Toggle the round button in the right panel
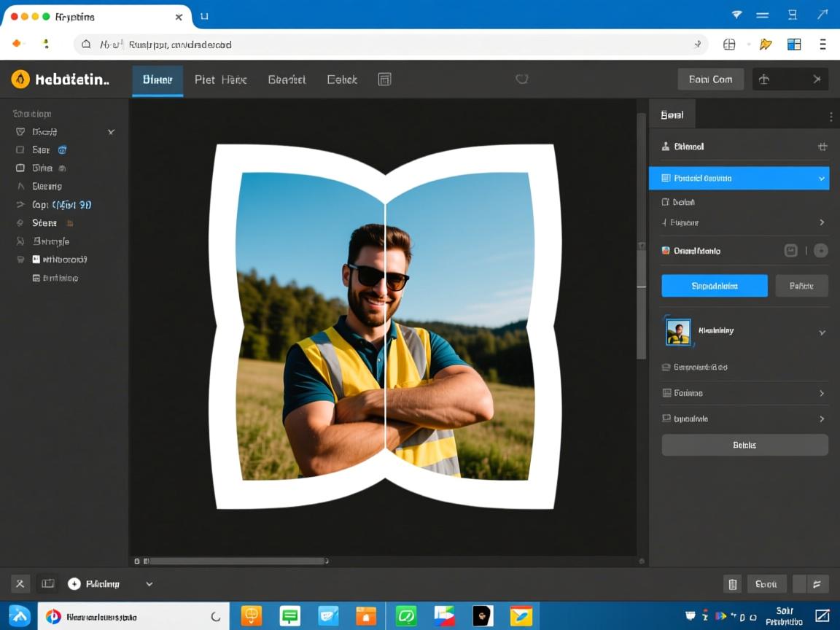Viewport: 840px width, 630px height. (821, 251)
